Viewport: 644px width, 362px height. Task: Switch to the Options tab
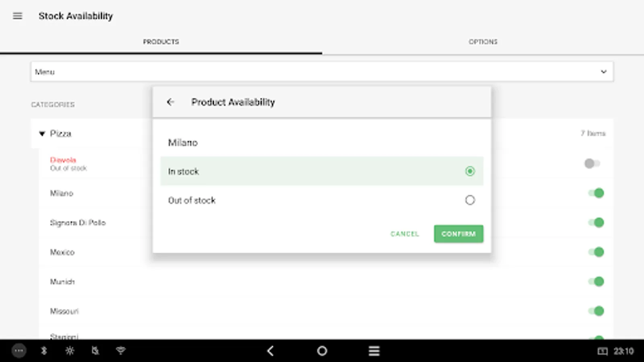tap(483, 42)
